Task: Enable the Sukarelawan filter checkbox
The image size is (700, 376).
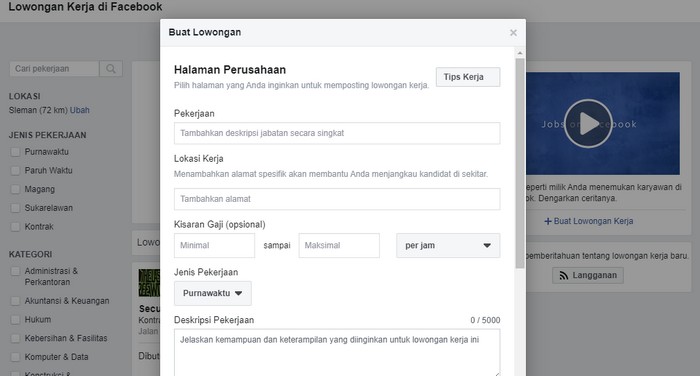Action: coord(15,208)
